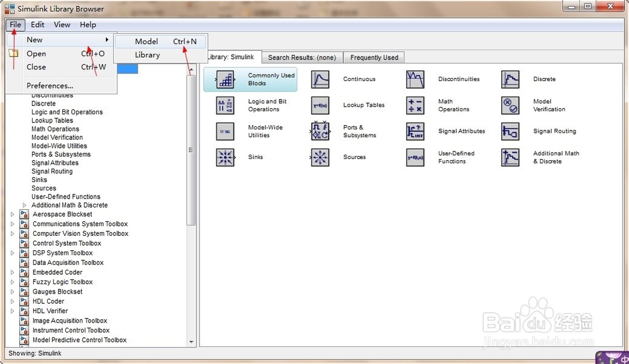Open the Model Verification library icon
This screenshot has height=364, width=629.
[510, 106]
